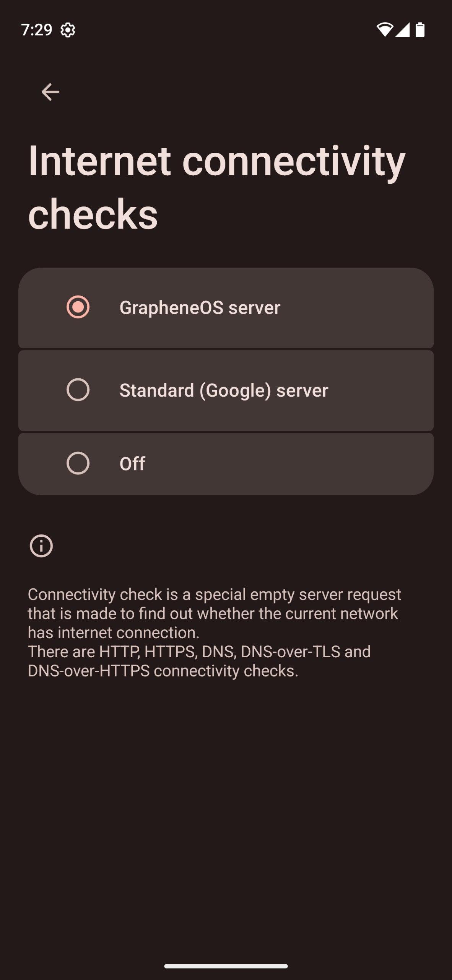The image size is (452, 980).
Task: Tap the 7:29 clock in status bar
Action: pos(36,29)
